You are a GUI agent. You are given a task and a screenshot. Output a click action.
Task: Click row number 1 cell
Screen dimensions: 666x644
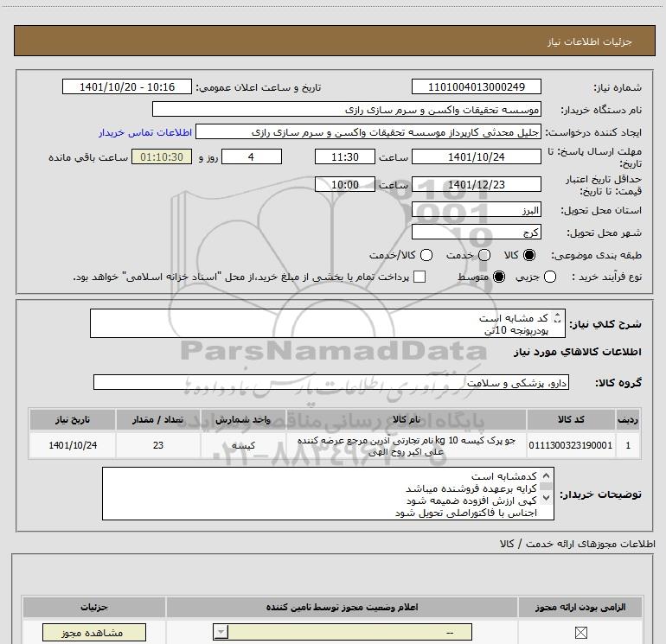(x=628, y=445)
